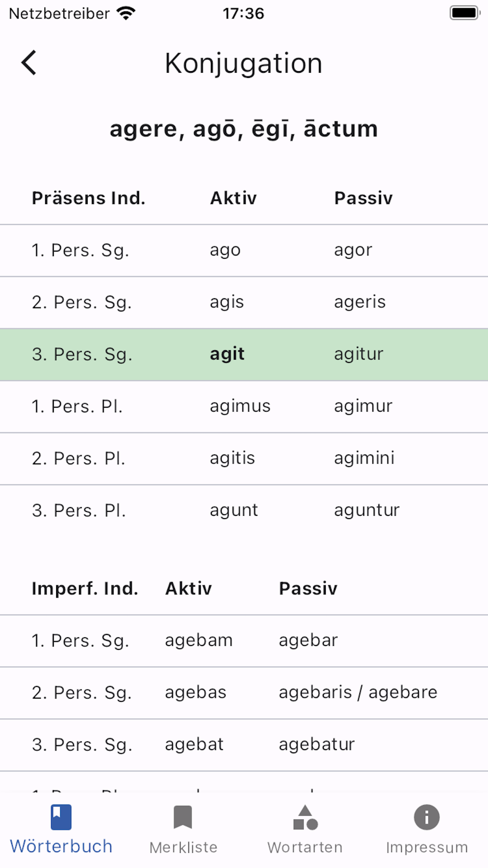The width and height of the screenshot is (488, 868).
Task: Select the passive form agitur
Action: [x=359, y=354]
